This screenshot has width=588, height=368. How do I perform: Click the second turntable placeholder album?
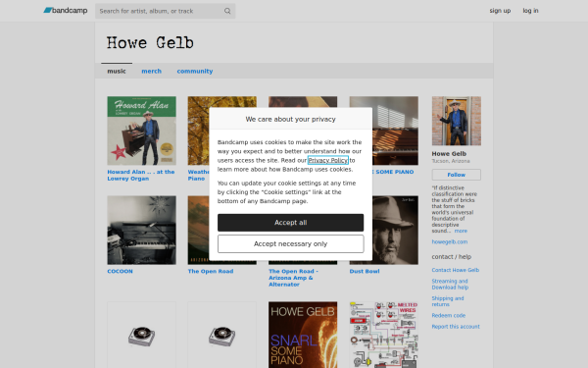coord(222,335)
